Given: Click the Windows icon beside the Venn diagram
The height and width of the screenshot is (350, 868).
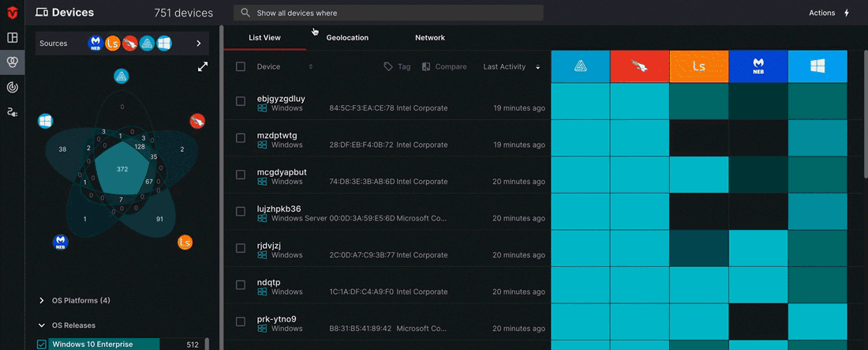Looking at the screenshot, I should click(x=46, y=121).
